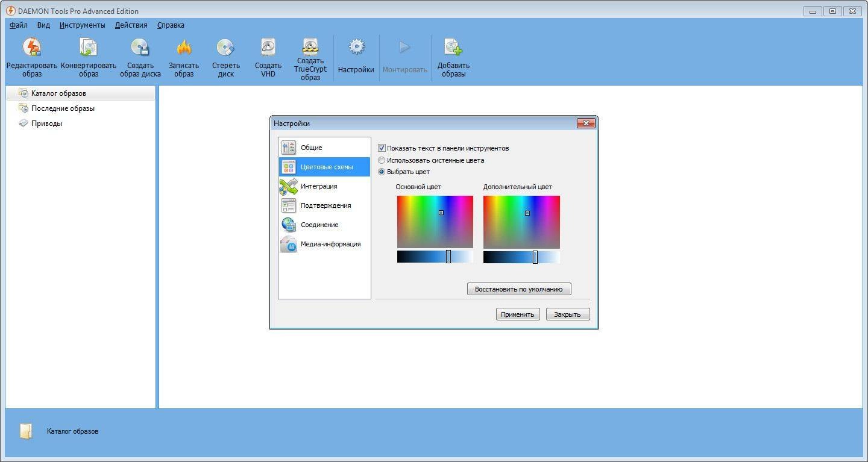Minimize the DAEMON Tools main window

click(813, 11)
